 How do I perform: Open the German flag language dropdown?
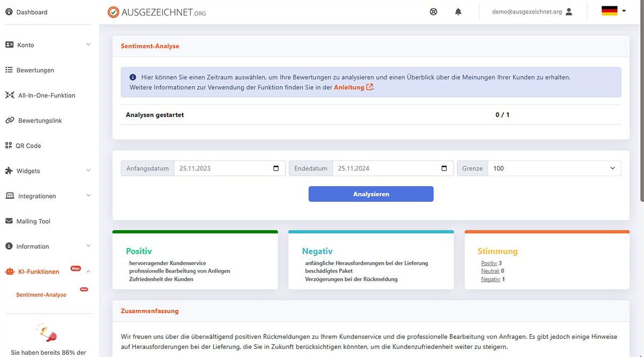tap(614, 11)
